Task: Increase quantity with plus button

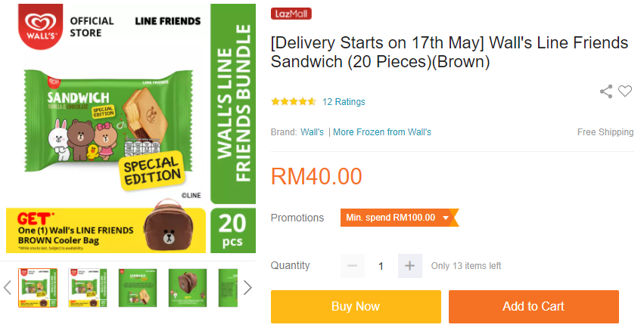Action: (x=409, y=266)
